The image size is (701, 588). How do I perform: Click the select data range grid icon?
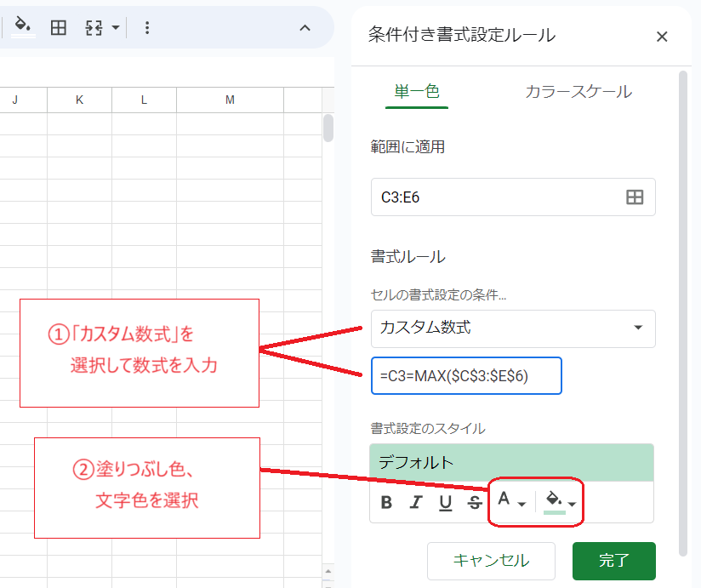tap(635, 197)
